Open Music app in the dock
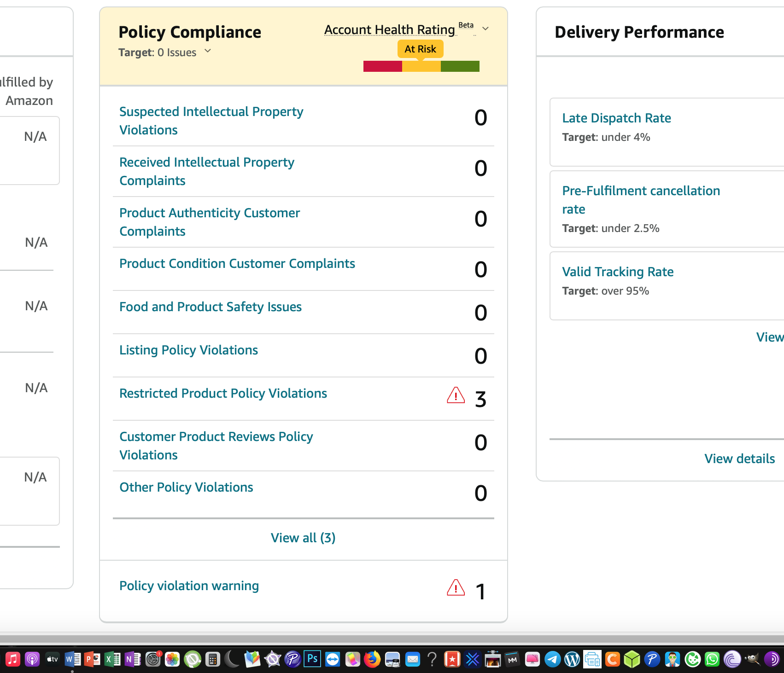This screenshot has height=673, width=784. 13,659
